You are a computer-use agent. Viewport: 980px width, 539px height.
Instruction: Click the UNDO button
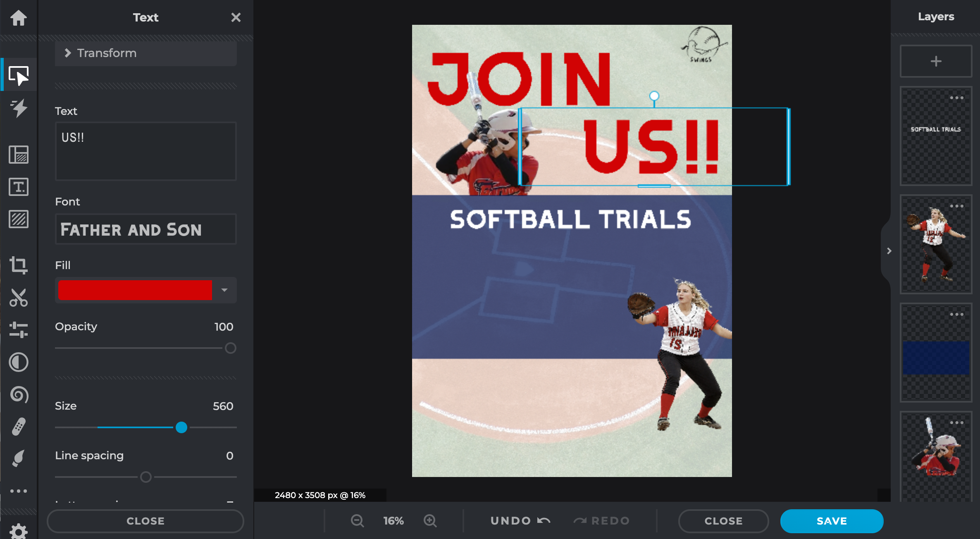pos(520,521)
